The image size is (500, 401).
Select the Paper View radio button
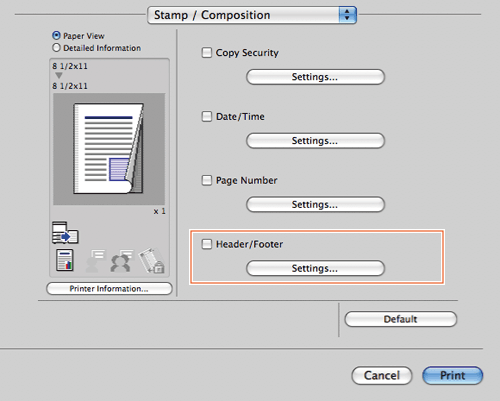tap(56, 35)
